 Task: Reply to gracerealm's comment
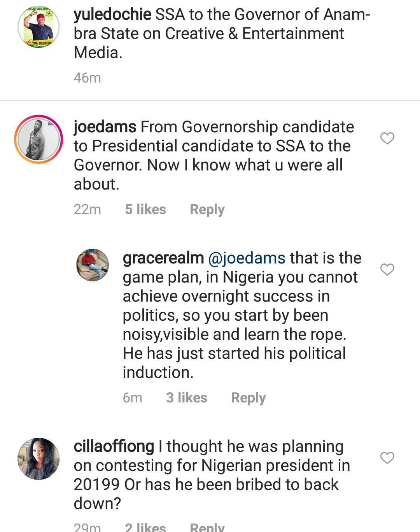248,398
